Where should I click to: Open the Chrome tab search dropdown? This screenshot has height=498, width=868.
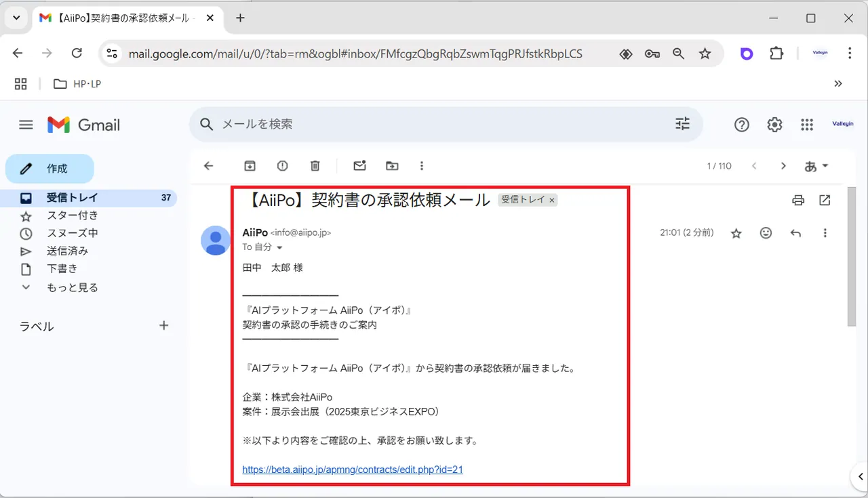[16, 18]
